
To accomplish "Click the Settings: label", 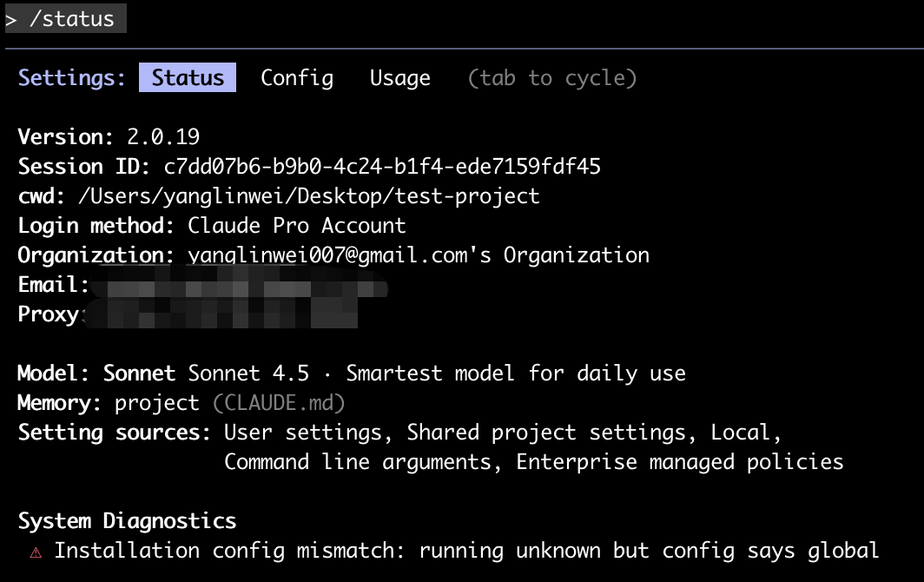I will [x=72, y=78].
